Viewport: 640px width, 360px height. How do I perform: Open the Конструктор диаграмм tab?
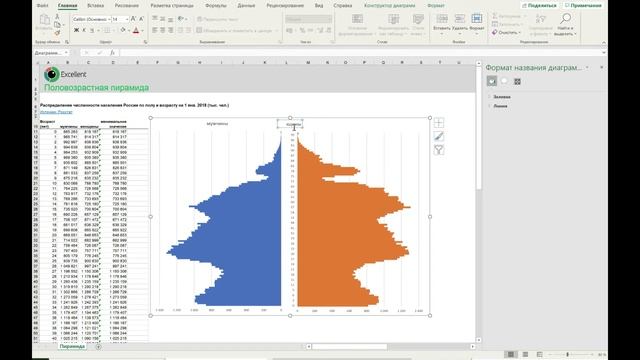point(389,6)
